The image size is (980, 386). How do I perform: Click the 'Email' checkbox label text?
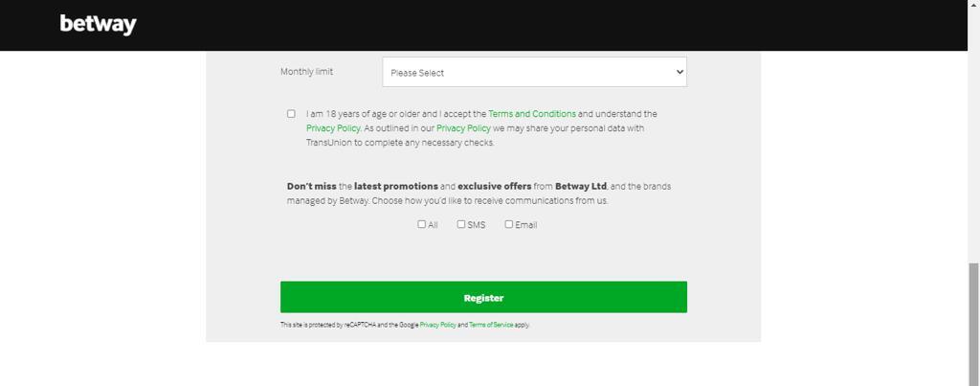pos(525,224)
